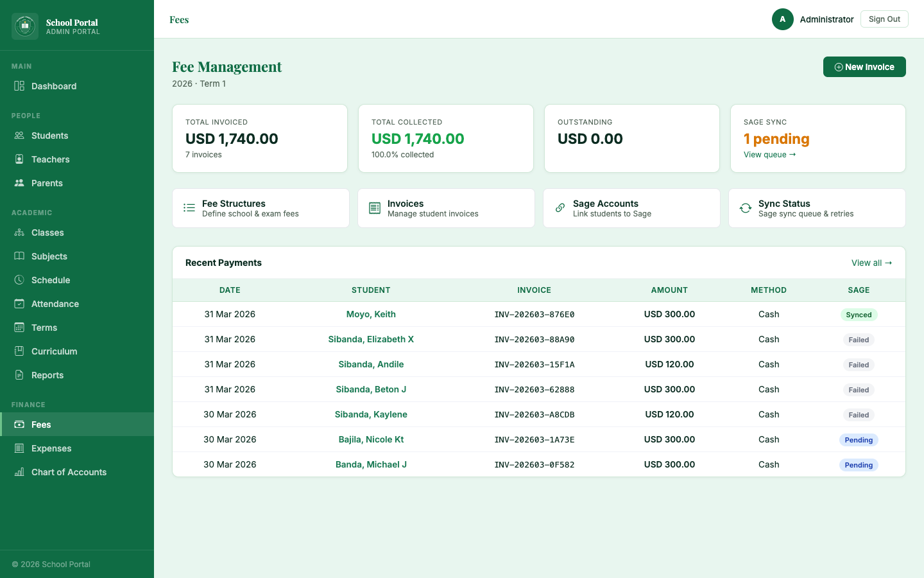
Task: Click the Synced status badge for Moyo, Keith
Action: [x=859, y=315]
